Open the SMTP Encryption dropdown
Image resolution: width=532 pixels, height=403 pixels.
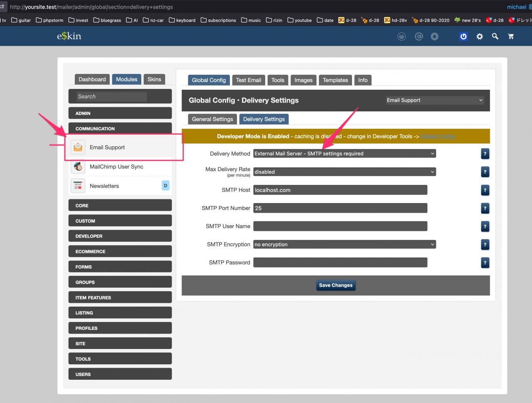pyautogui.click(x=344, y=245)
